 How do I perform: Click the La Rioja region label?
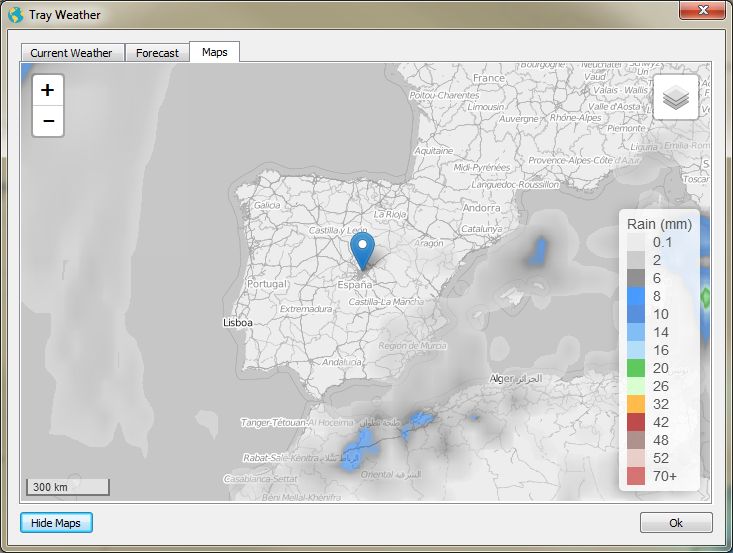click(x=390, y=215)
